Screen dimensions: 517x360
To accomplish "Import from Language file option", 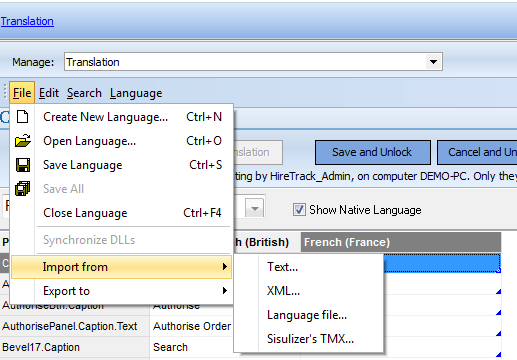I will 309,315.
